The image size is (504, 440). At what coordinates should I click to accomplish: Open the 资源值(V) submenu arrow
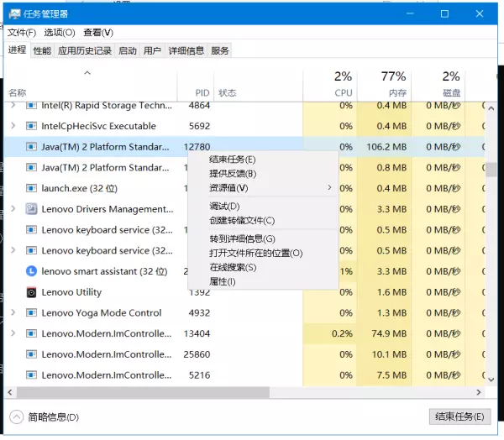coord(329,187)
